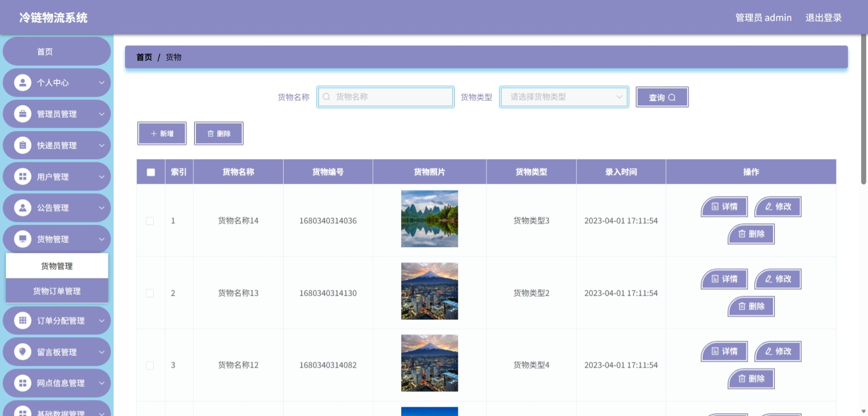This screenshot has width=868, height=416.
Task: Click the 货物类型 column header
Action: coord(531,172)
